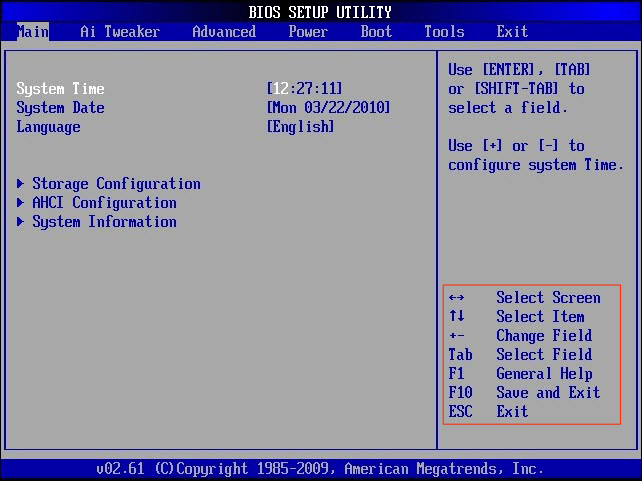The height and width of the screenshot is (481, 642).
Task: Click the F1 key legend label
Action: click(x=457, y=373)
